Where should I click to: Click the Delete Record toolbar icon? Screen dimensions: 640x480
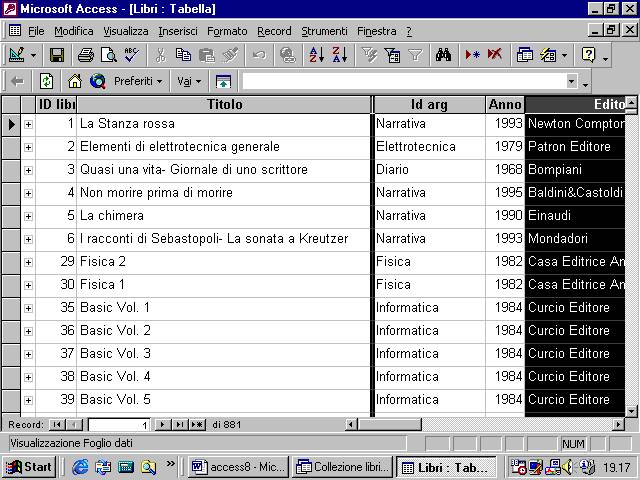coord(495,55)
